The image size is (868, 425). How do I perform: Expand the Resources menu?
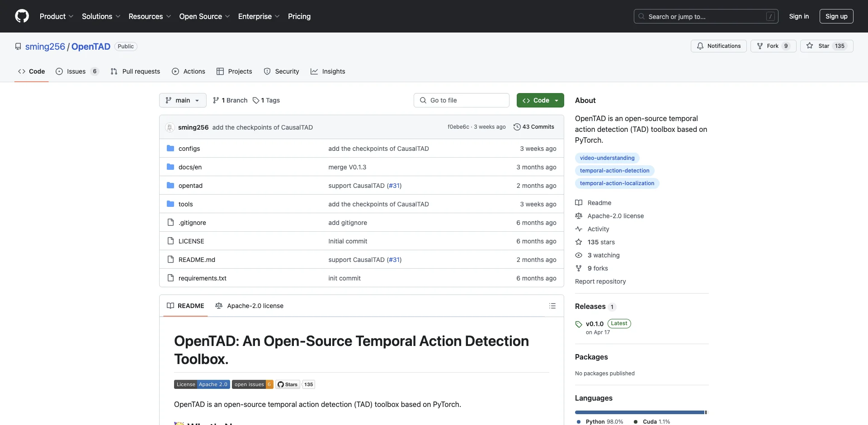[x=150, y=16]
